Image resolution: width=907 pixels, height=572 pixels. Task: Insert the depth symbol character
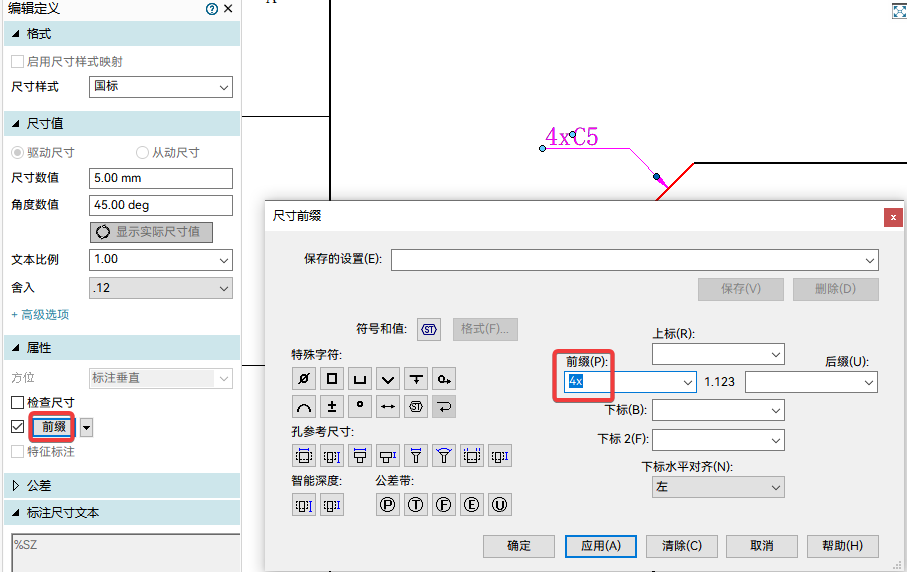416,379
